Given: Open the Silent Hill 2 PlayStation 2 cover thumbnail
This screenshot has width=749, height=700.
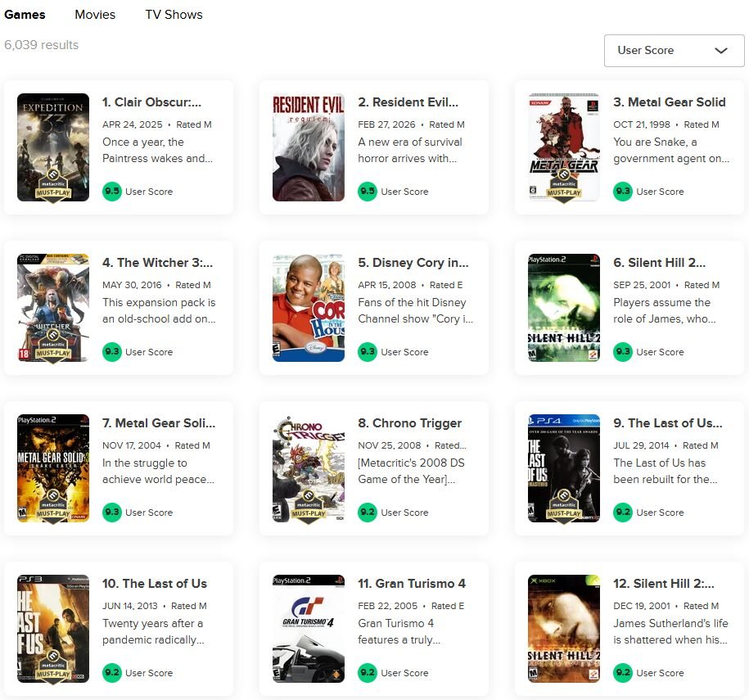Looking at the screenshot, I should [x=564, y=308].
